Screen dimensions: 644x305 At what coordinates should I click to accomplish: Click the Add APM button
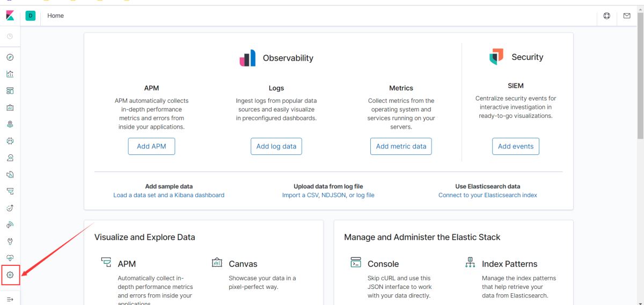[x=151, y=146]
